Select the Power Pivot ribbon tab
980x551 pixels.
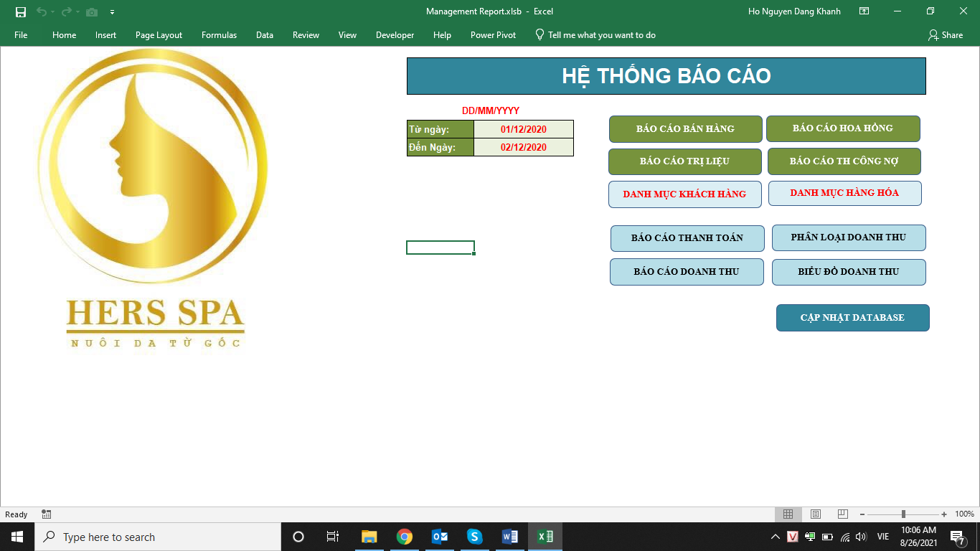tap(493, 35)
